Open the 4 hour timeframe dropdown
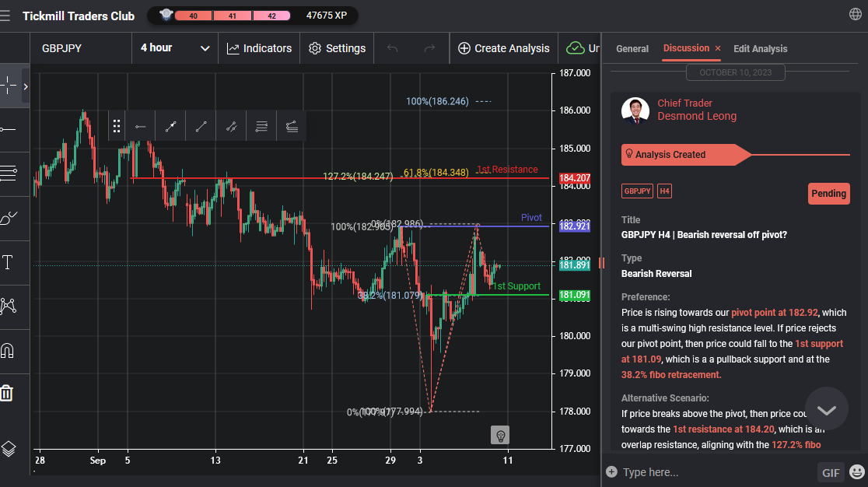The width and height of the screenshot is (868, 487). pyautogui.click(x=175, y=48)
